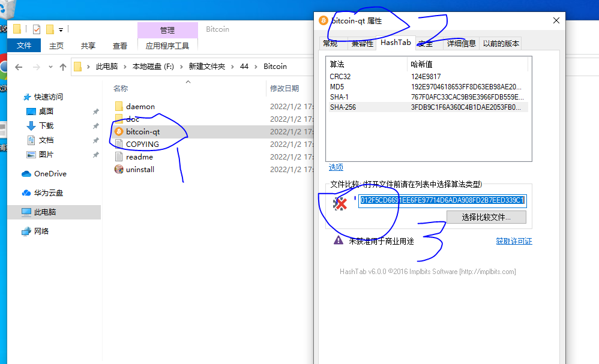Image resolution: width=599 pixels, height=364 pixels.
Task: Expand breadcrumb chevron after 本地磁盘 (F:)
Action: point(181,67)
